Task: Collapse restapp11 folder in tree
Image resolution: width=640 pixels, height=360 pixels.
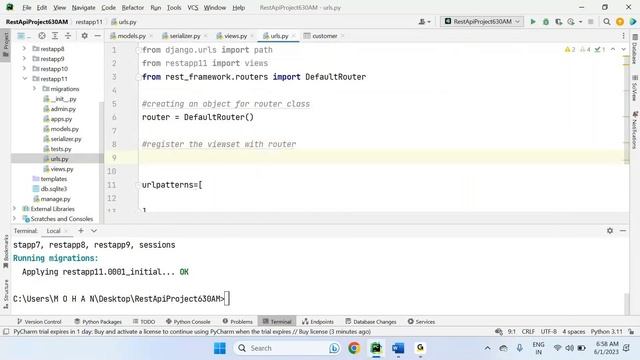Action: click(24, 79)
